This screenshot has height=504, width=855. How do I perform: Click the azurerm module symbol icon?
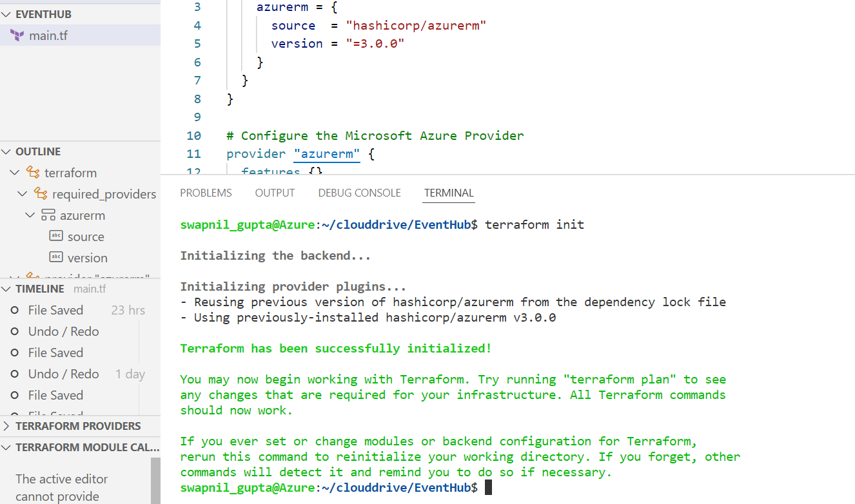click(x=48, y=215)
